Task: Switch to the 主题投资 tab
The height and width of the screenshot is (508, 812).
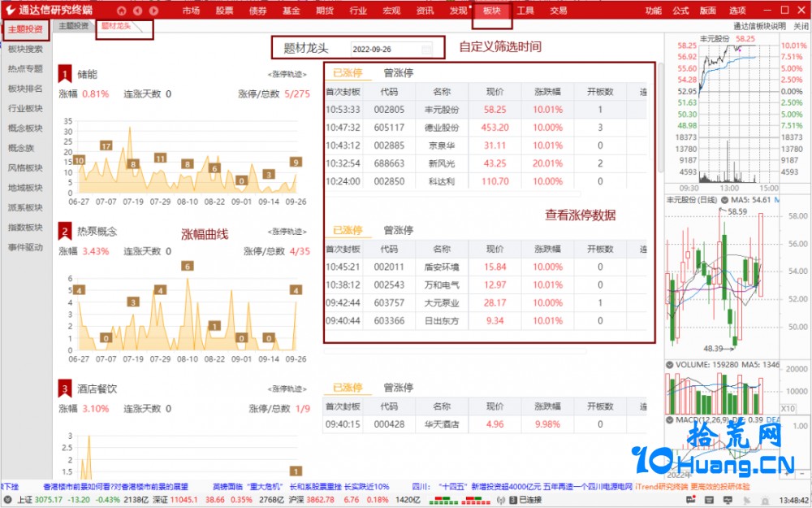Action: [74, 26]
